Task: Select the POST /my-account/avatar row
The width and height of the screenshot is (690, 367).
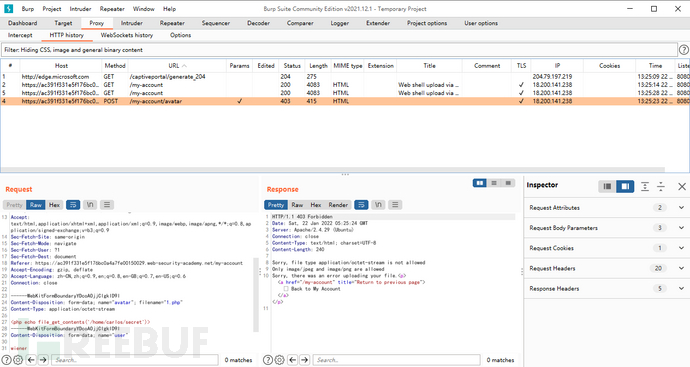Action: click(345, 101)
